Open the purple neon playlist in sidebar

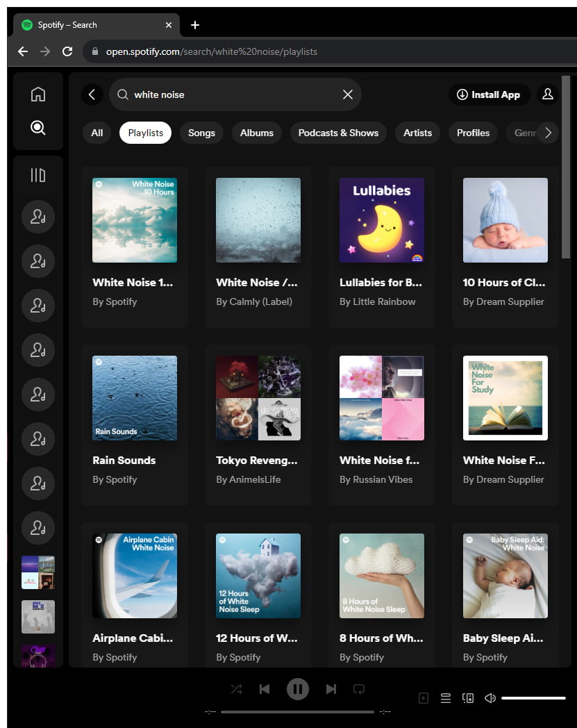point(38,656)
